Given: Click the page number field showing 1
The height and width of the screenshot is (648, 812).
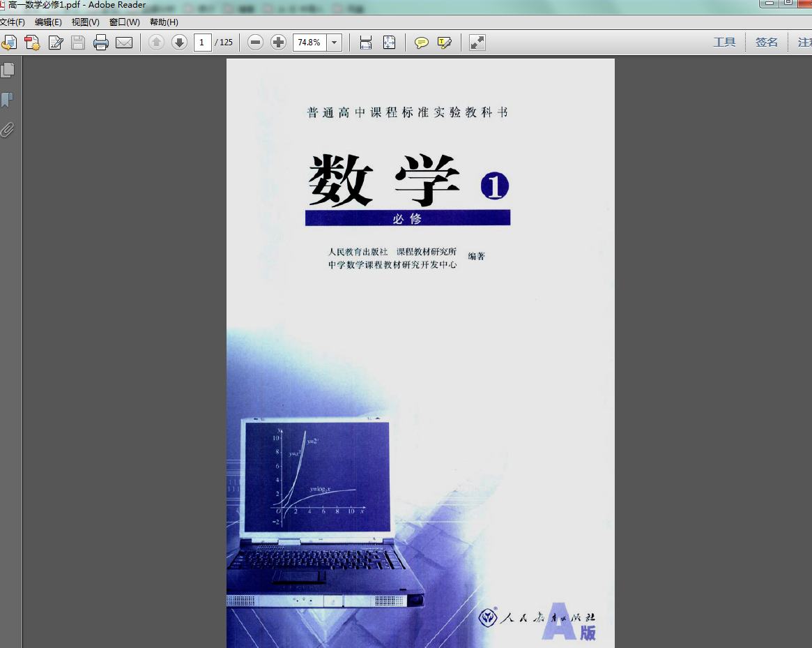Looking at the screenshot, I should 202,43.
